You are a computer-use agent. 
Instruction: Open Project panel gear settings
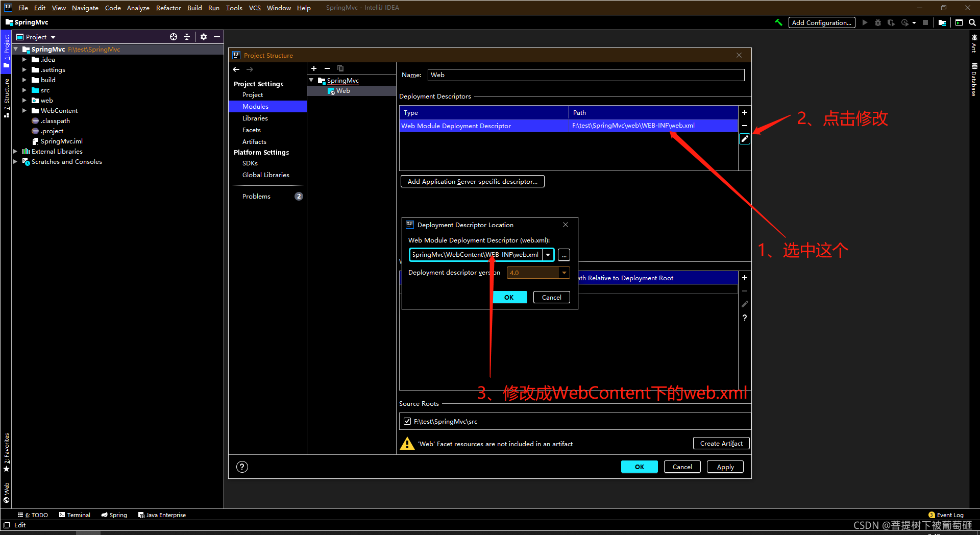click(204, 37)
